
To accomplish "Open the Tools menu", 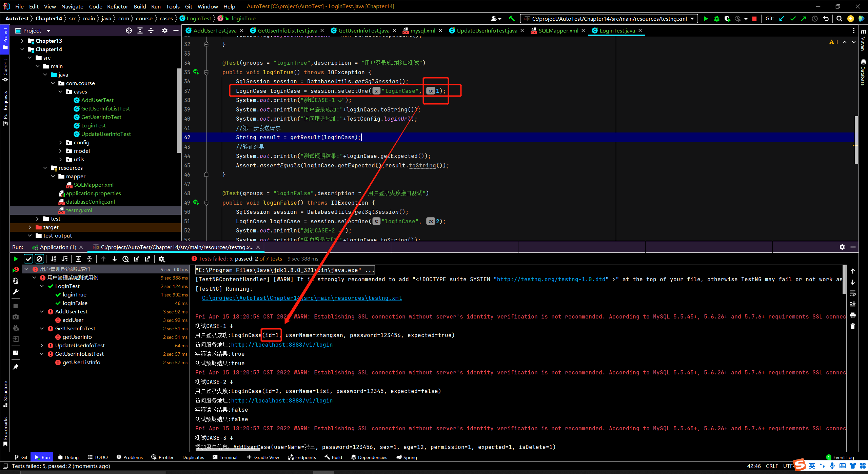I will 173,6.
